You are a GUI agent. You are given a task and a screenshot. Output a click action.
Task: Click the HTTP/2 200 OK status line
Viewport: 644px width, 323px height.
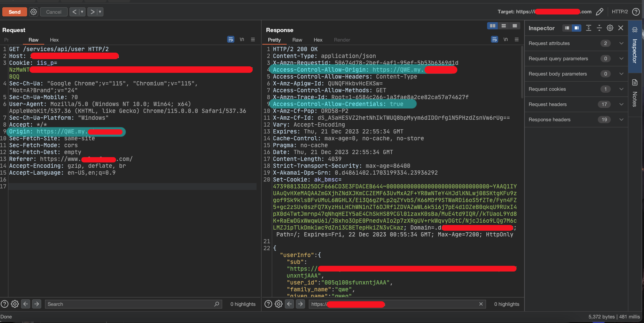click(x=295, y=49)
